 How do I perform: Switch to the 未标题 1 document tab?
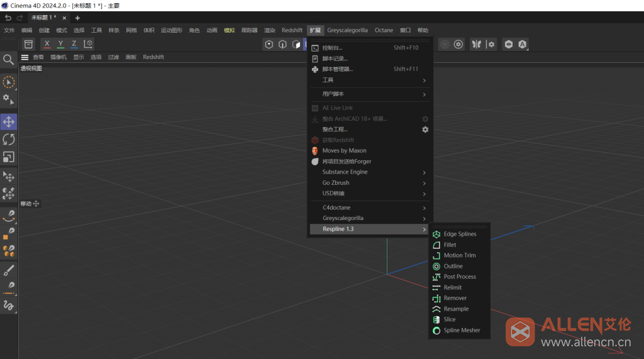click(x=44, y=18)
